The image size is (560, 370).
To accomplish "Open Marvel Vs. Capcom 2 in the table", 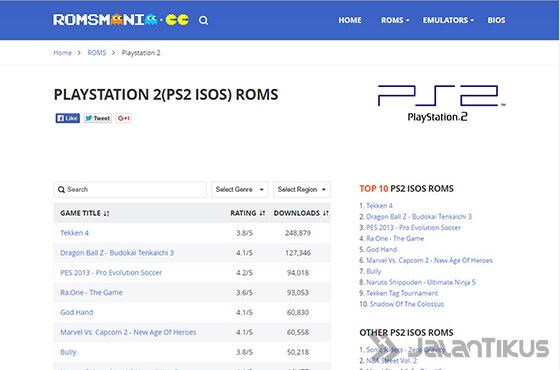I will [128, 332].
